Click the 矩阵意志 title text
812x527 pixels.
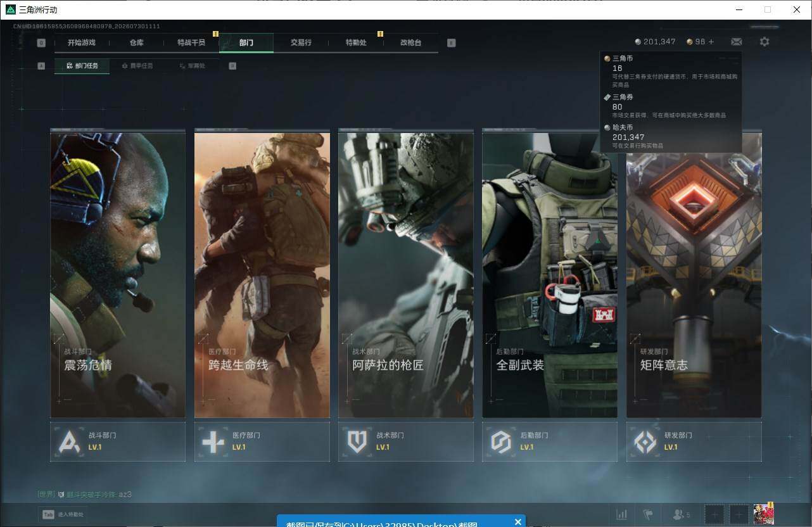[x=664, y=365]
